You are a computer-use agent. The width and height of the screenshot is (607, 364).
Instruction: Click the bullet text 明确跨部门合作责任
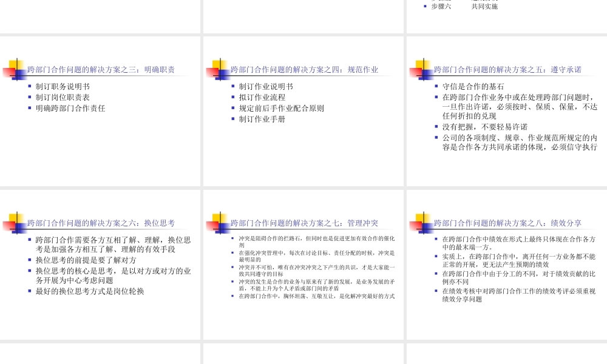(x=70, y=109)
